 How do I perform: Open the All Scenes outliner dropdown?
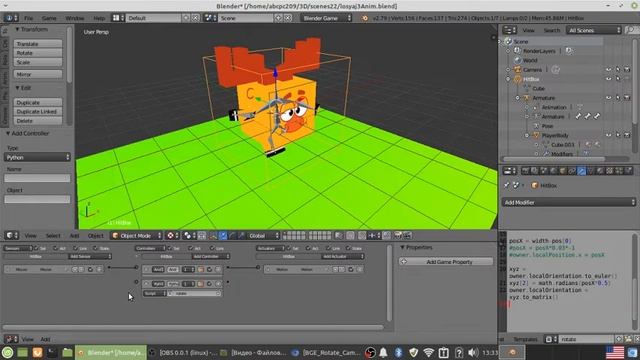tap(593, 30)
